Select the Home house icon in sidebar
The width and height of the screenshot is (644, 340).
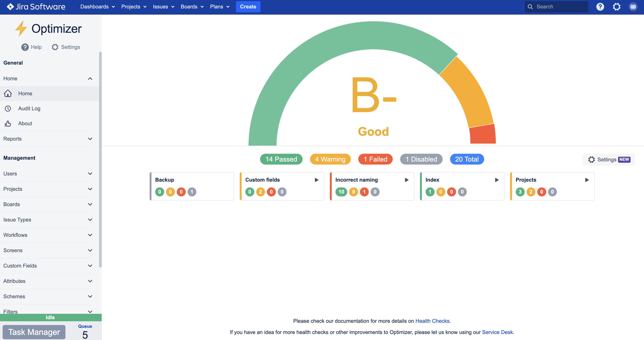coord(8,93)
